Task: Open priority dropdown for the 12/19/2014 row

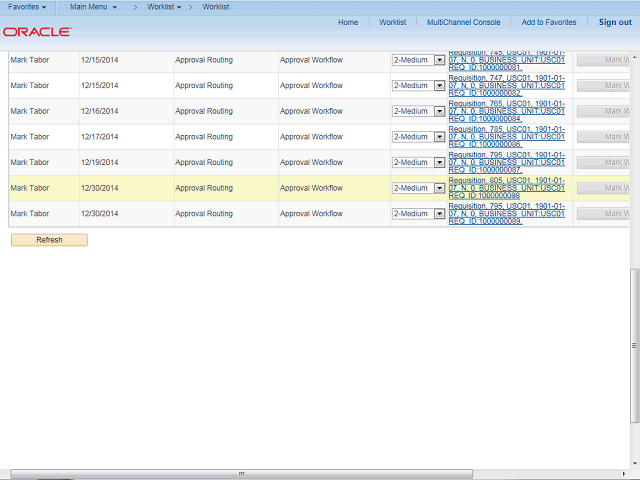Action: click(x=418, y=162)
